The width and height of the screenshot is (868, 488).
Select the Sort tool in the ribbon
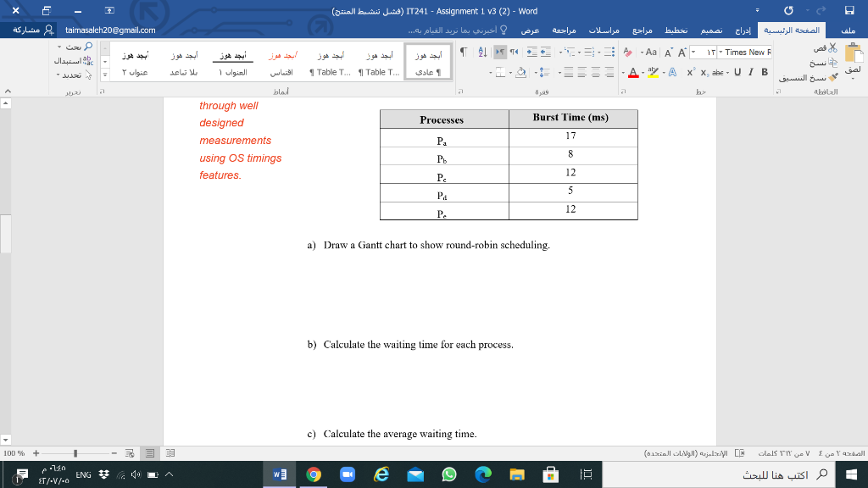click(482, 52)
